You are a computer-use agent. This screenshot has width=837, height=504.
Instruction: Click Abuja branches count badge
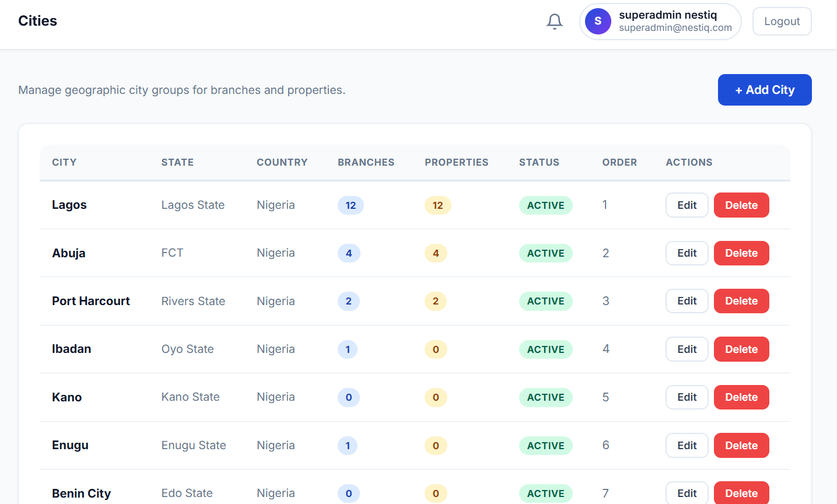(x=349, y=253)
